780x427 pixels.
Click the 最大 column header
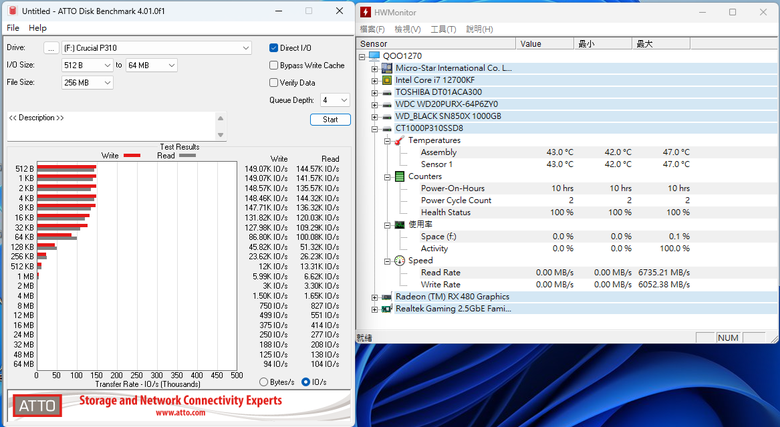(661, 44)
